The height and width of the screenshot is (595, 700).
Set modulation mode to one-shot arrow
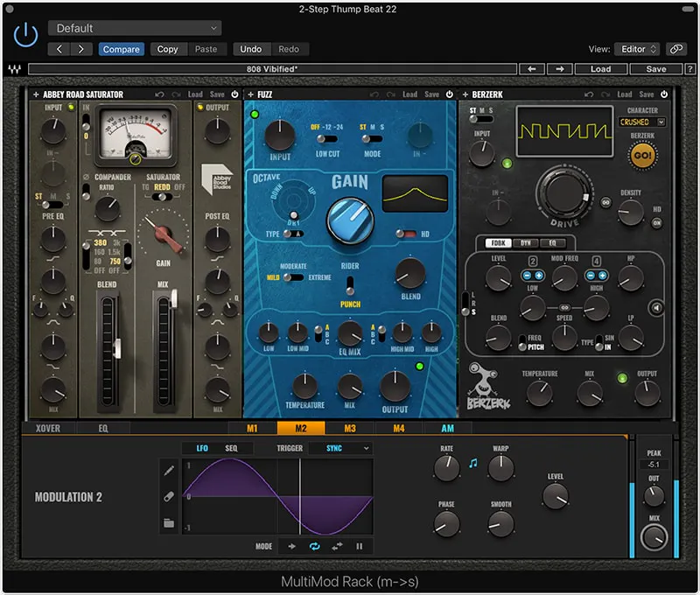pos(292,546)
